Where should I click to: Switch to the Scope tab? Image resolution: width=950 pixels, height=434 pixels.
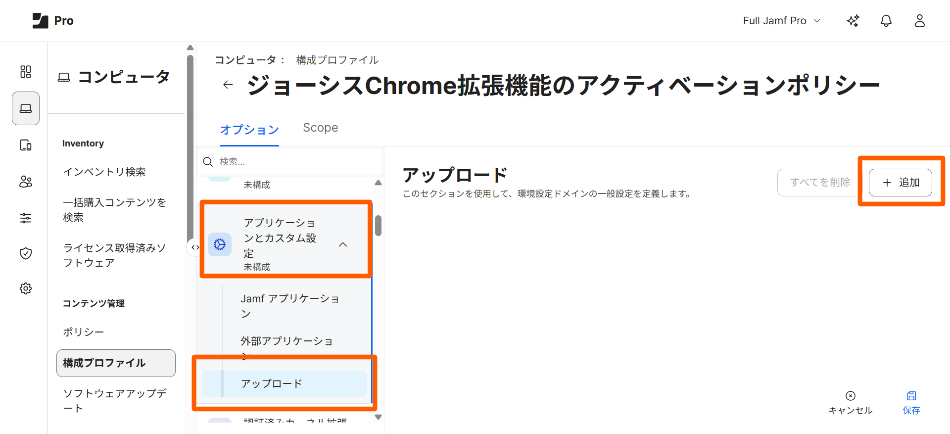tap(320, 128)
